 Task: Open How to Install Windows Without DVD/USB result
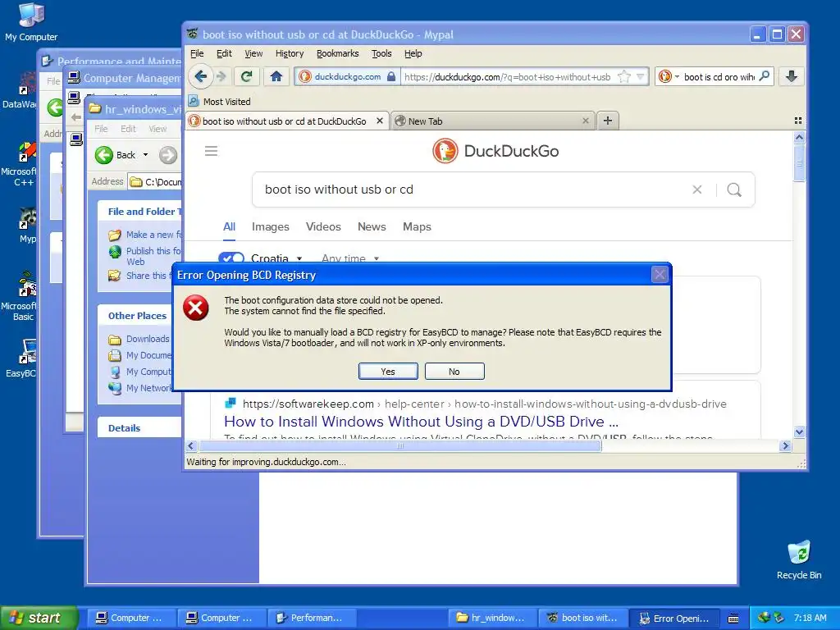(421, 422)
